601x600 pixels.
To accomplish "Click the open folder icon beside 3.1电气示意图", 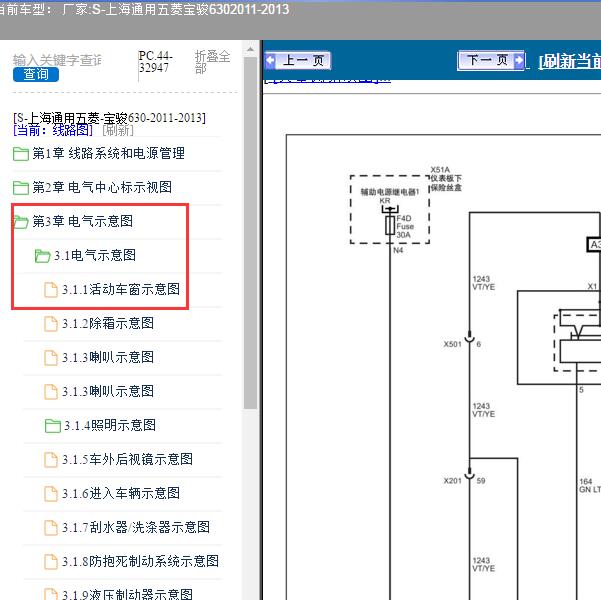I will [x=42, y=256].
